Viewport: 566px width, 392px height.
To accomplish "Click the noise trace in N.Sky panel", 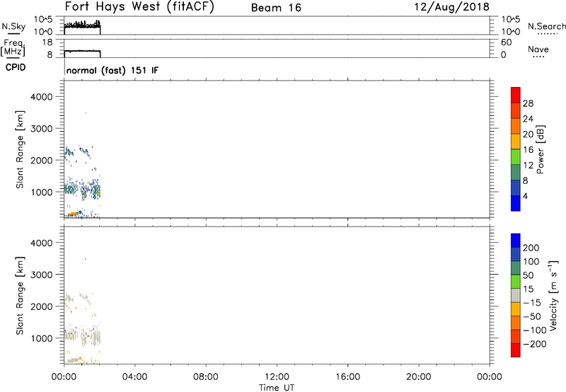I will pos(82,25).
